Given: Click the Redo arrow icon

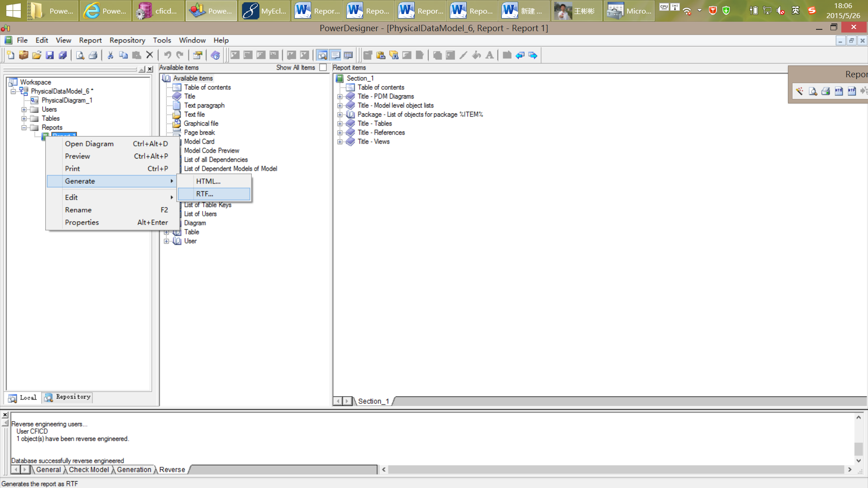Looking at the screenshot, I should point(180,55).
